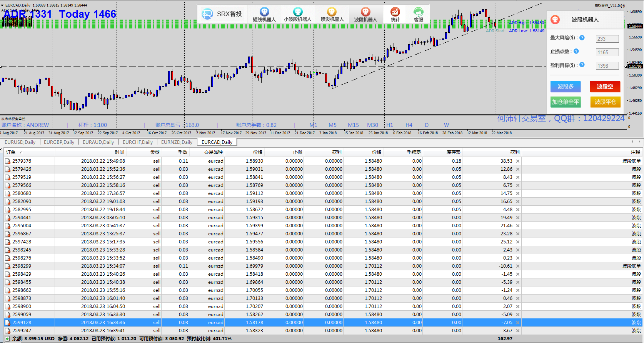644x343 pixels.
Task: Switch to the EURCHF,Daily chart tab
Action: pos(138,142)
